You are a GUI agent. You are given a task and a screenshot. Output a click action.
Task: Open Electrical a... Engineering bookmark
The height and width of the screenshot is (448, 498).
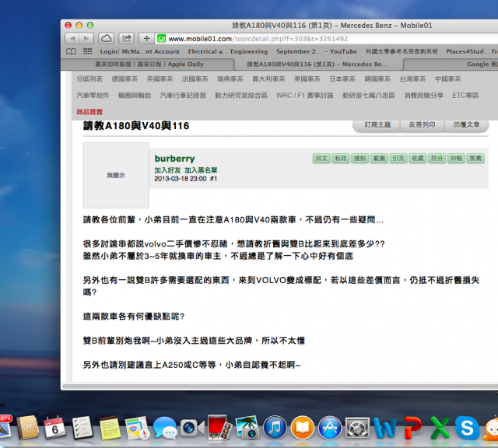tap(228, 51)
